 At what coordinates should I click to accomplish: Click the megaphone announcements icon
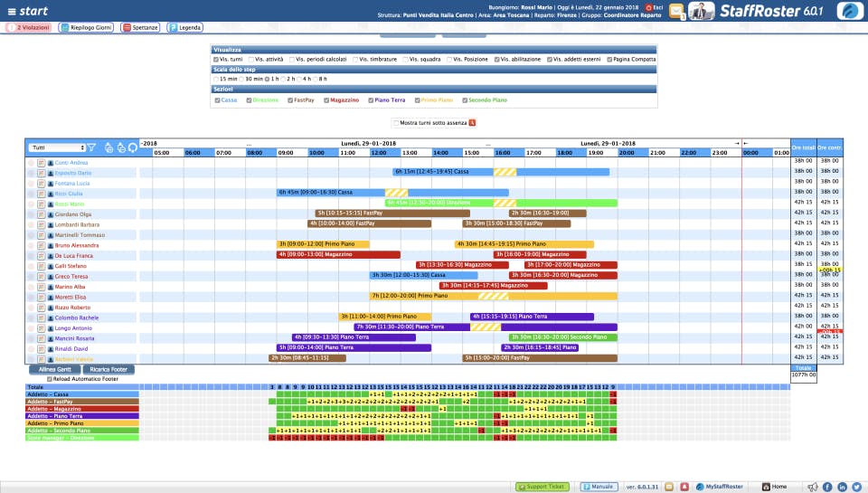(812, 487)
